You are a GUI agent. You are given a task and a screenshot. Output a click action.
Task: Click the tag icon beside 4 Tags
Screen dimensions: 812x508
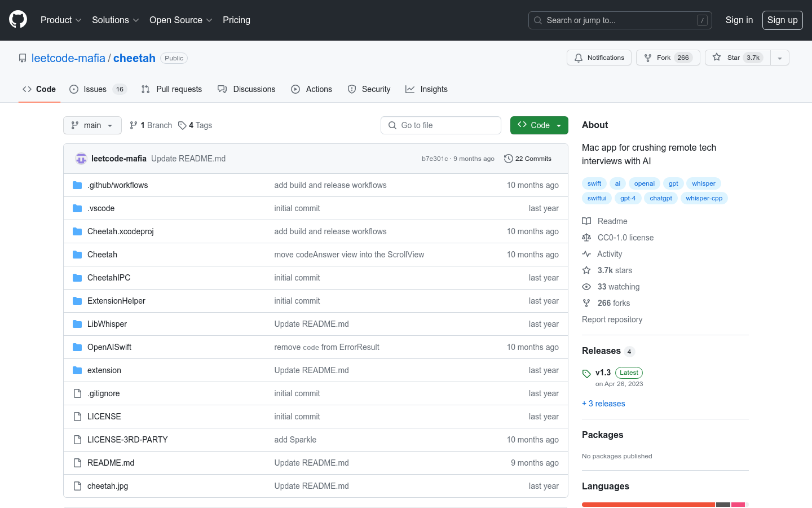(x=182, y=125)
